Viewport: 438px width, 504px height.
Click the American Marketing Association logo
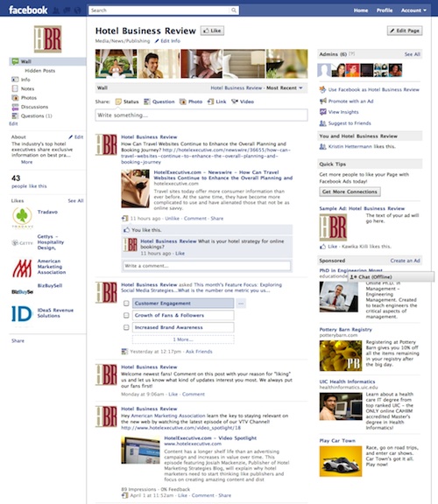[22, 268]
